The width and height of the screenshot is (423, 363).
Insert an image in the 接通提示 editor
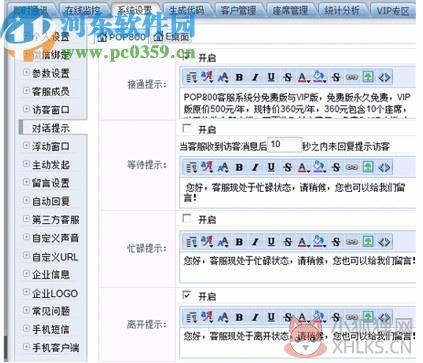(368, 77)
